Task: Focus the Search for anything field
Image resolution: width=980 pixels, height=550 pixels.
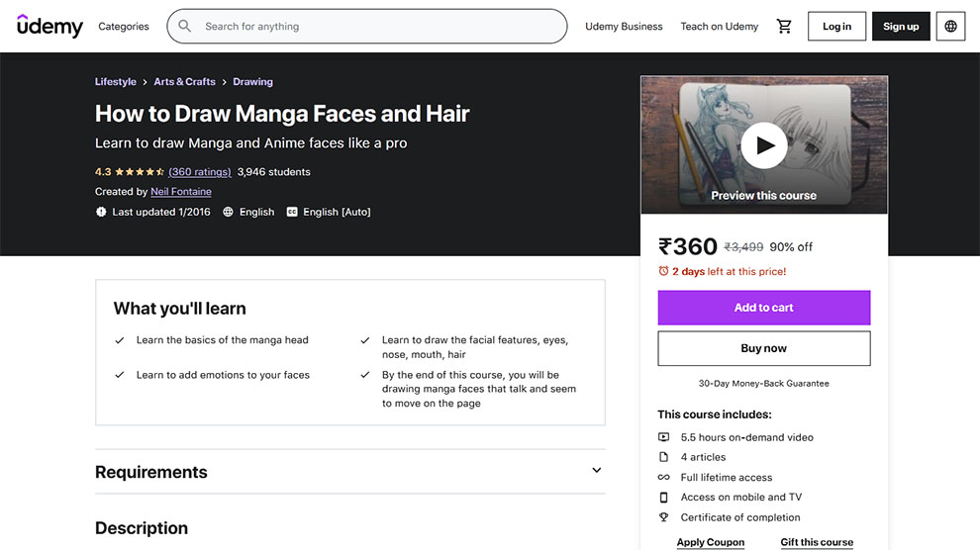Action: [x=367, y=27]
